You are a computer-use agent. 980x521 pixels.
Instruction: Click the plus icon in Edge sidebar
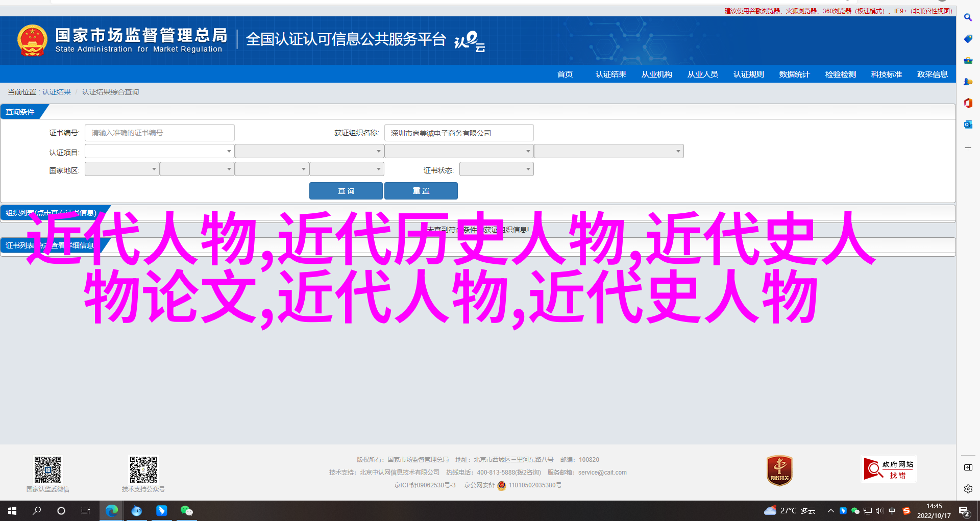pyautogui.click(x=968, y=148)
